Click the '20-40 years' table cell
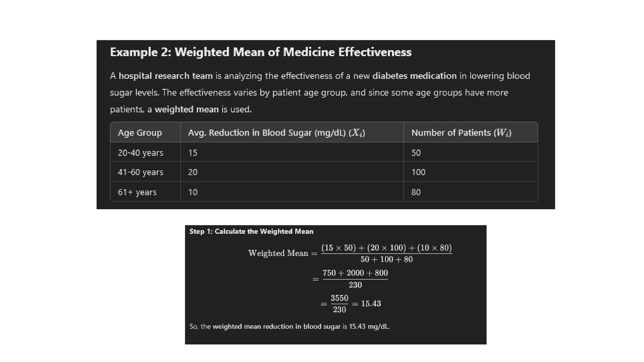 coord(140,153)
